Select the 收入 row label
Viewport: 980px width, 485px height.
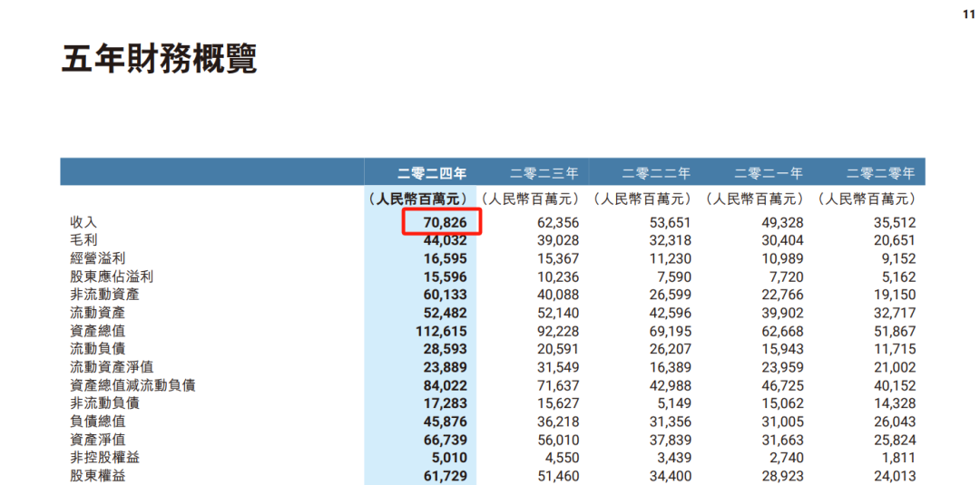(83, 222)
